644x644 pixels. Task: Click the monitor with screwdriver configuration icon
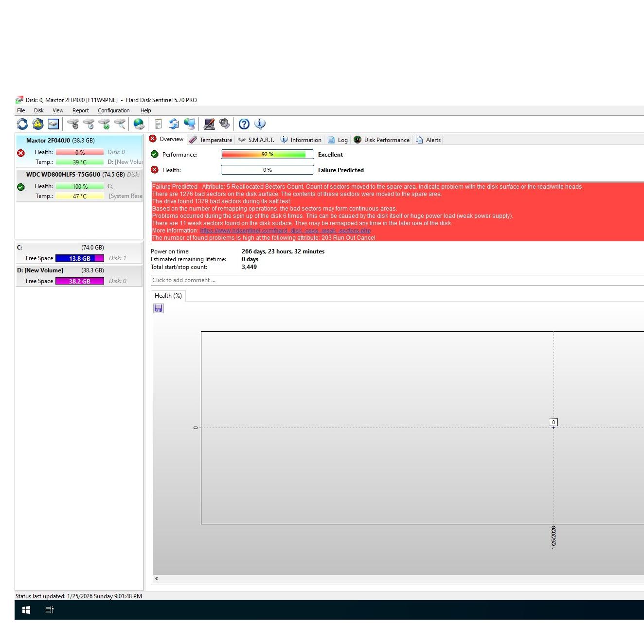pos(209,124)
